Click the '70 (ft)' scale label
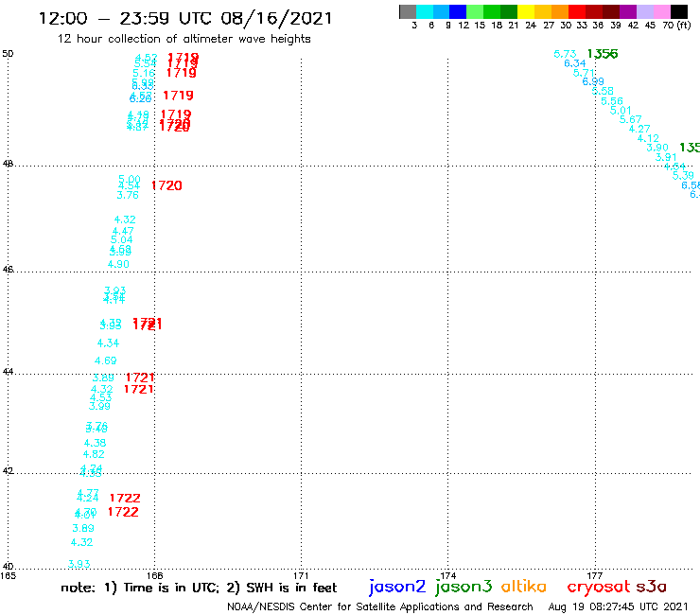Screen dimensions: 700x615 tap(676, 26)
